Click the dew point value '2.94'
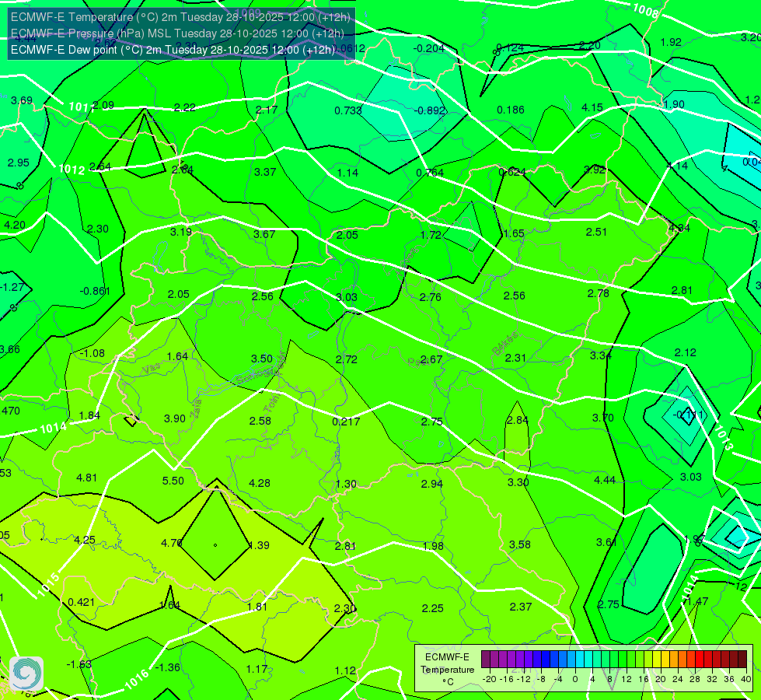The height and width of the screenshot is (700, 761). tap(432, 484)
